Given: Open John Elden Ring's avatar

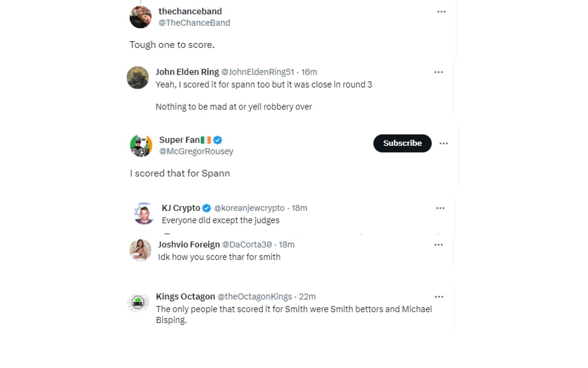Looking at the screenshot, I should [138, 78].
